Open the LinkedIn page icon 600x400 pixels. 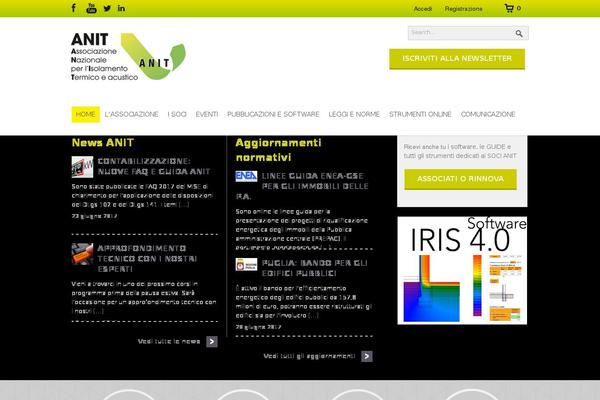pyautogui.click(x=121, y=8)
